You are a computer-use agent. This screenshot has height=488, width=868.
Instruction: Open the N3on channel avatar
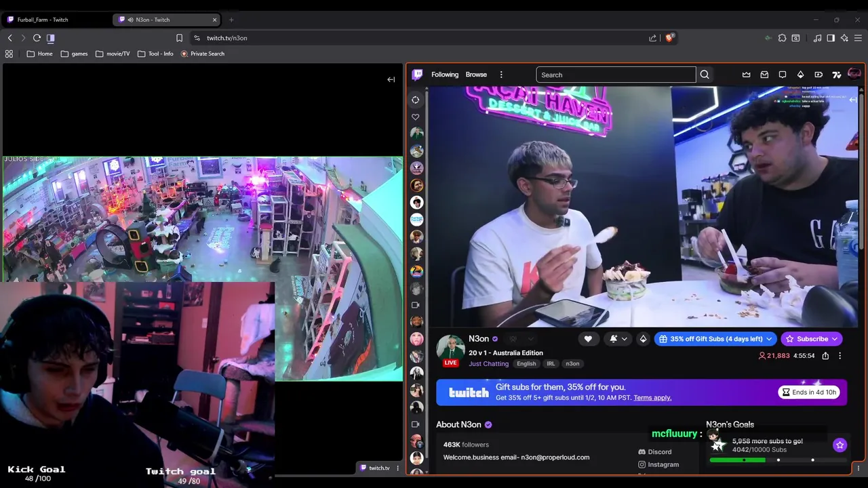click(450, 348)
